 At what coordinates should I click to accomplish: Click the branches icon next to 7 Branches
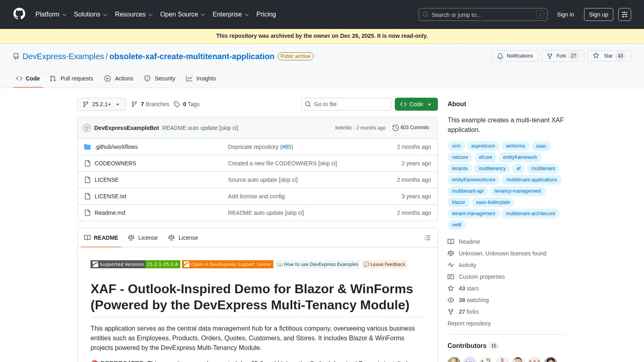pos(134,104)
